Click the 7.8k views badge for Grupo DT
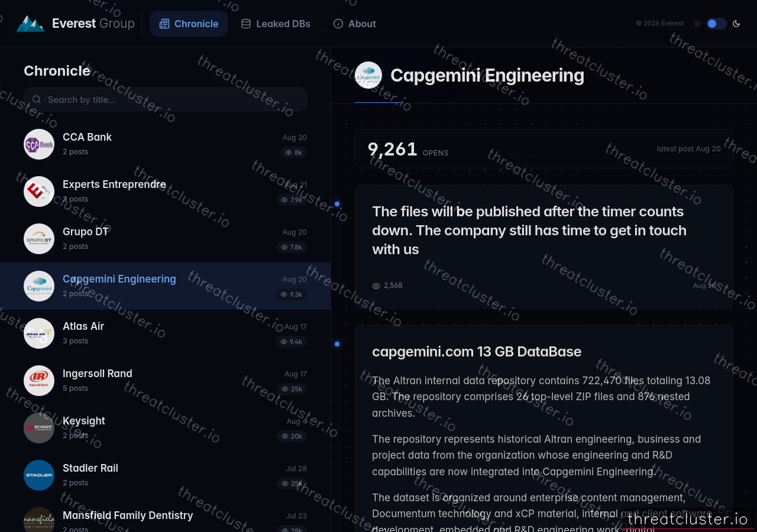757x532 pixels. (x=292, y=247)
